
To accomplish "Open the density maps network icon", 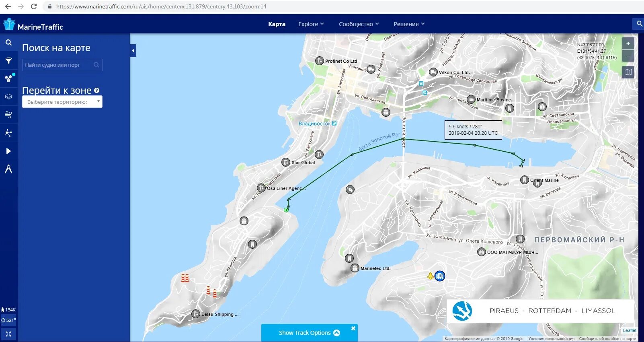I will [x=8, y=133].
